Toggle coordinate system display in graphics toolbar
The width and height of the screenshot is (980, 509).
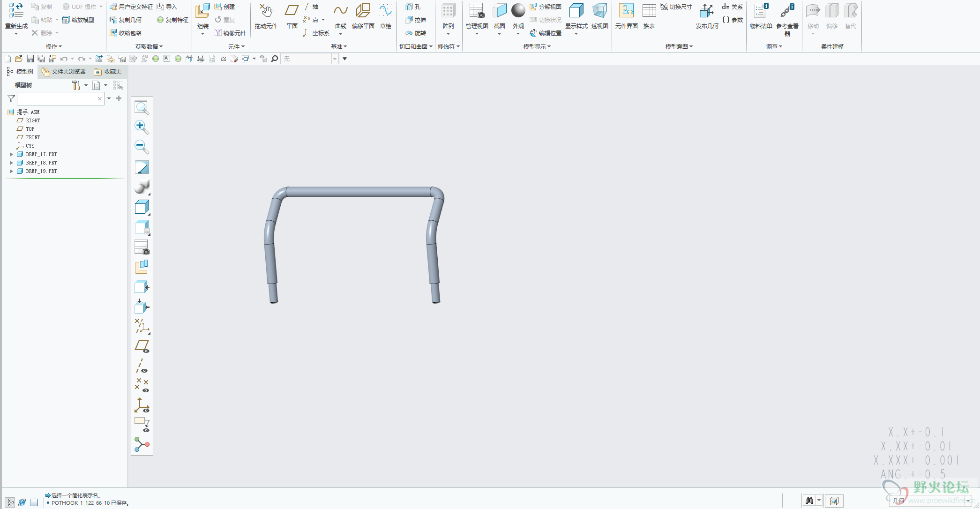142,405
